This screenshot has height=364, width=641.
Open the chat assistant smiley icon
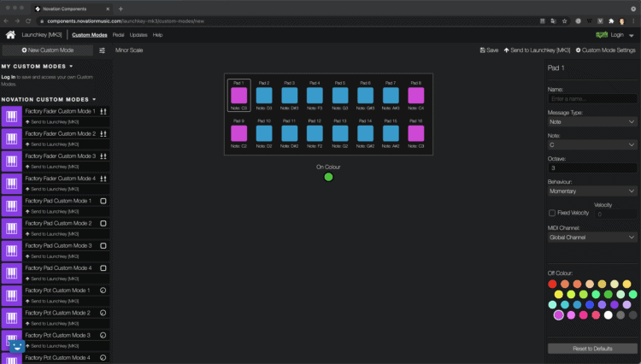pyautogui.click(x=17, y=346)
